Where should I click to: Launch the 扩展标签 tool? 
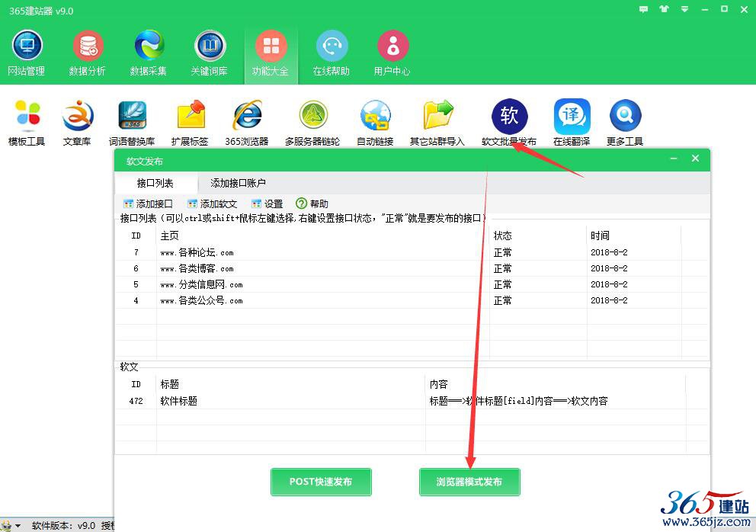coord(190,123)
